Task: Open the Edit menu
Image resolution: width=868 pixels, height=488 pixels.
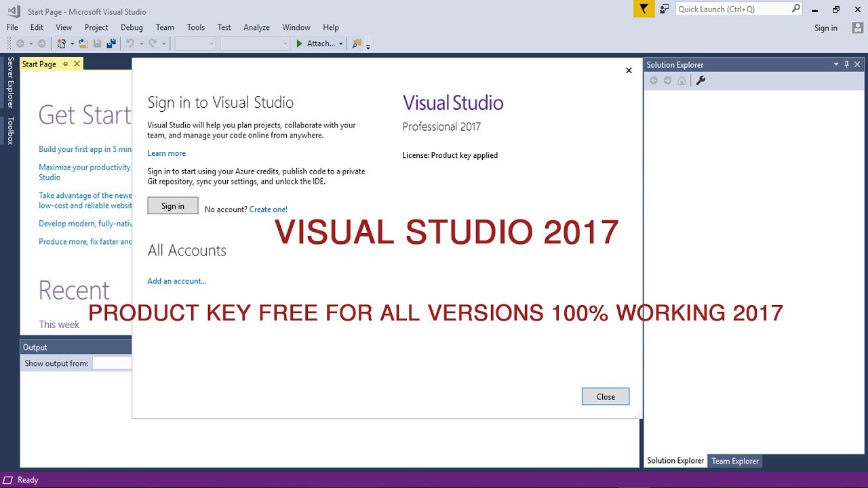Action: (37, 27)
